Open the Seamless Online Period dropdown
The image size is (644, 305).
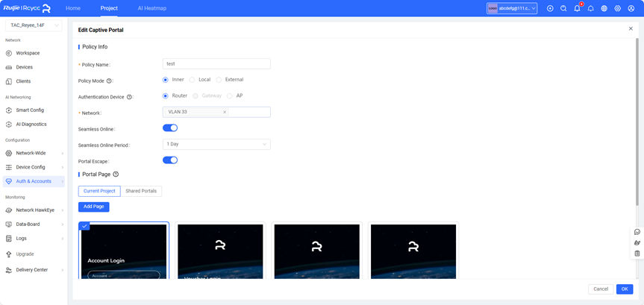(216, 144)
